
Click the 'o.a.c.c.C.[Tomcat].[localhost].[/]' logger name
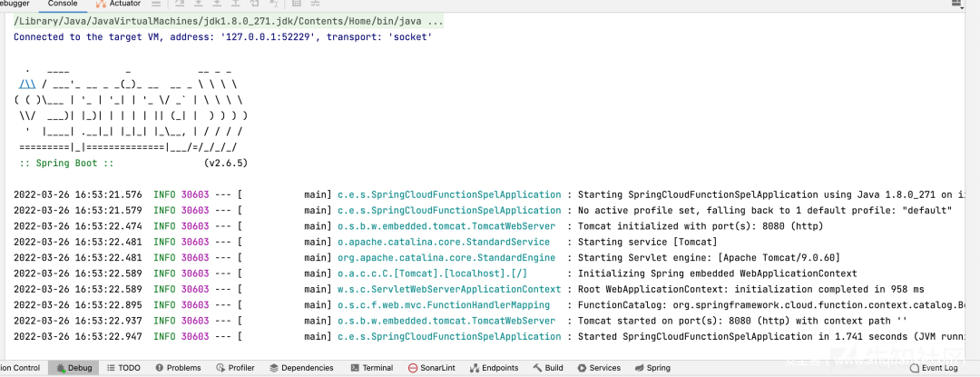point(433,273)
